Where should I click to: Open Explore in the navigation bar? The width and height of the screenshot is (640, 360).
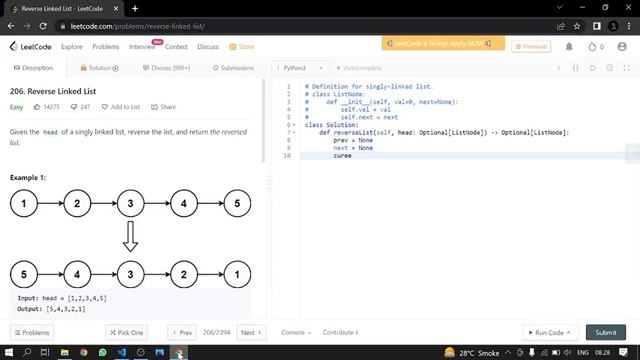(x=72, y=47)
